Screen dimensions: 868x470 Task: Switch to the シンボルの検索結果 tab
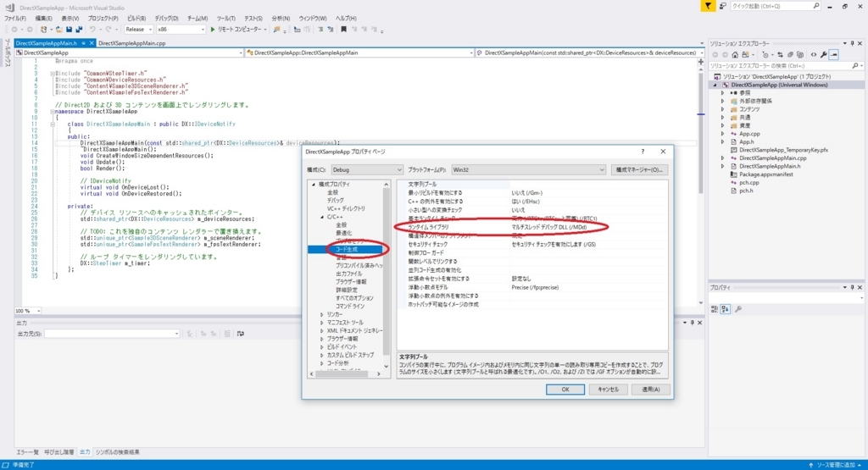(x=117, y=451)
